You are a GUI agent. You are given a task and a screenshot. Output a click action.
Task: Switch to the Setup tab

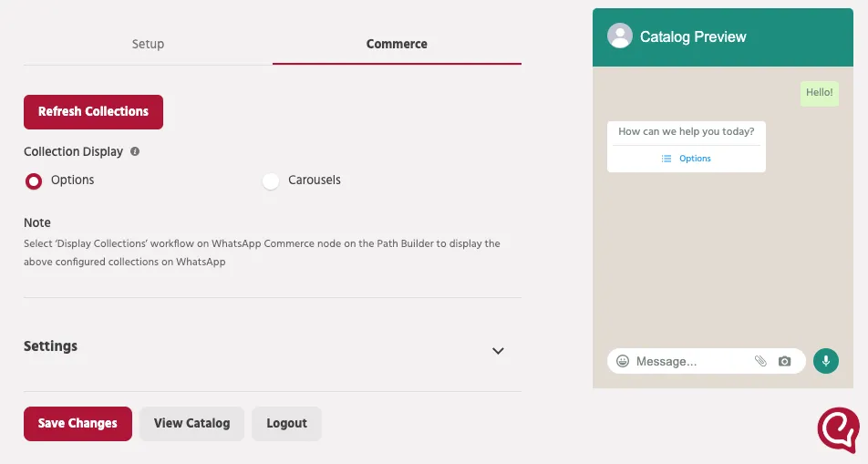[x=148, y=44]
